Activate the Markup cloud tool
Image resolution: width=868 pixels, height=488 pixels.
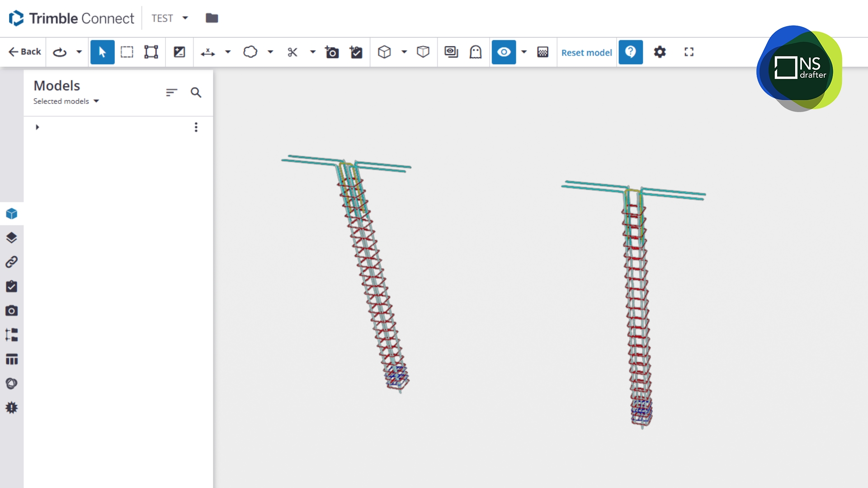251,52
